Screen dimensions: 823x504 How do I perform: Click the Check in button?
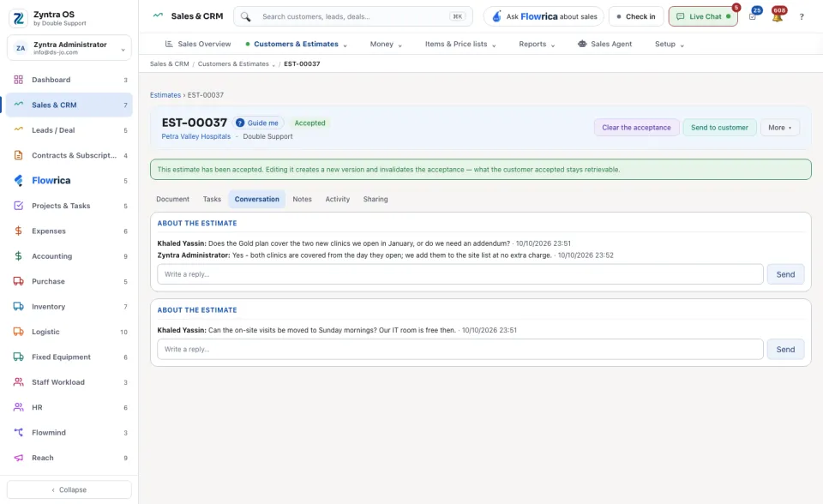(635, 16)
